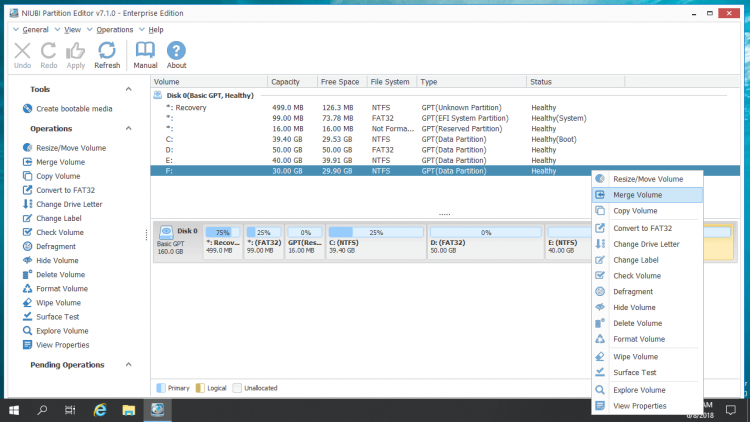Viewport: 750px width, 422px height.
Task: Select the *: Recovery volume row
Action: point(445,108)
